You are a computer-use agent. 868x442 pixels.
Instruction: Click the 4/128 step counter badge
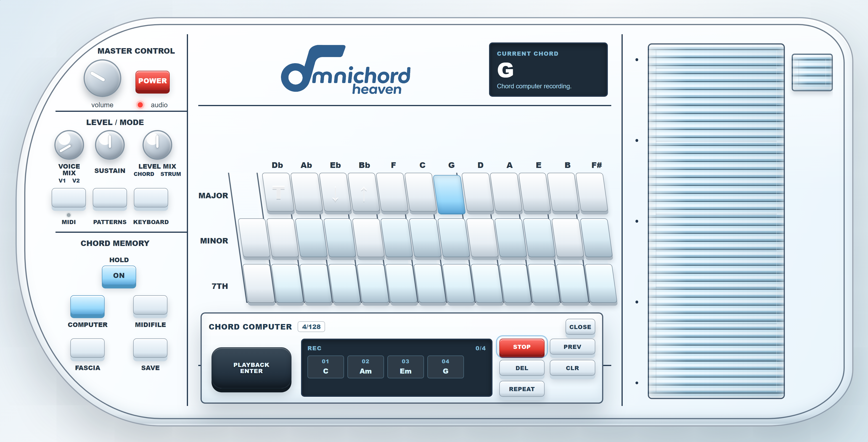311,327
